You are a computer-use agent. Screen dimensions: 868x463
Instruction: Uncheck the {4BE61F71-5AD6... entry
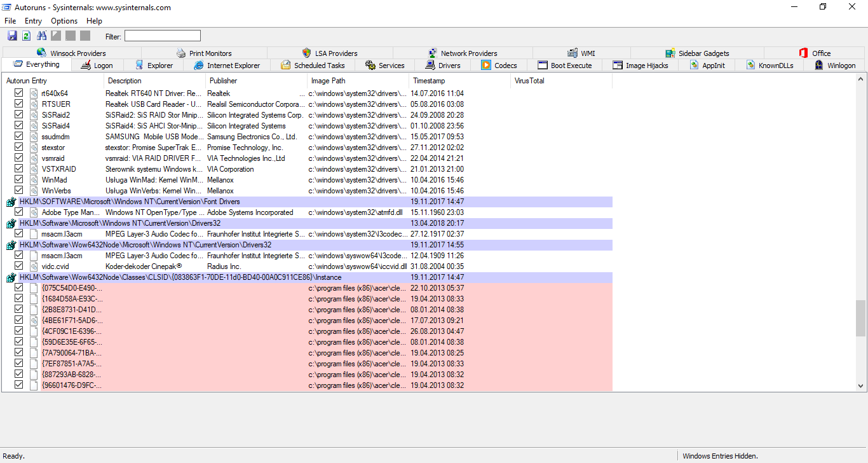click(x=18, y=321)
